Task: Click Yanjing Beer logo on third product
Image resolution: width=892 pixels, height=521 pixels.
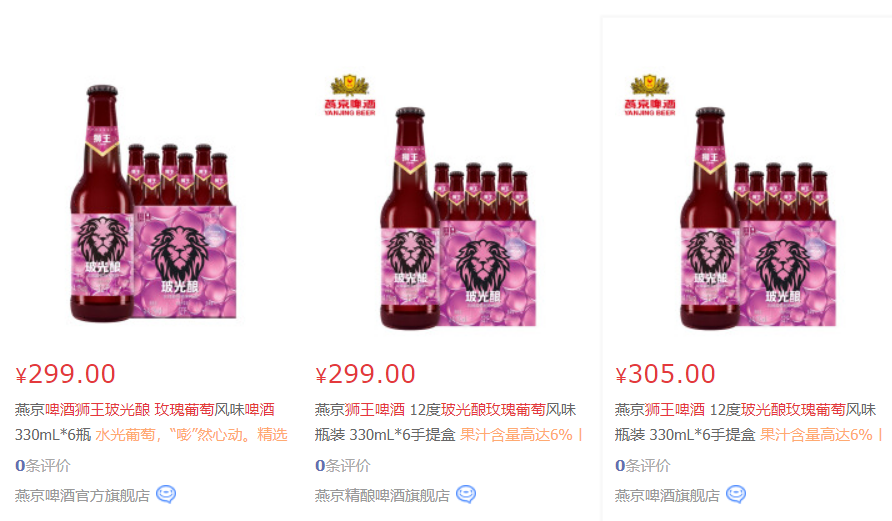Action: tap(649, 96)
